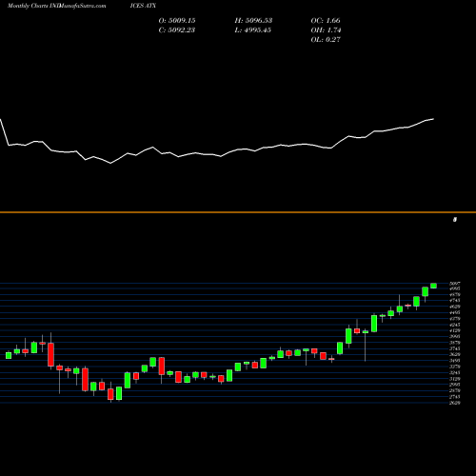
Task: Click the 'ICES ATX' symbol label
Action: [x=143, y=6]
